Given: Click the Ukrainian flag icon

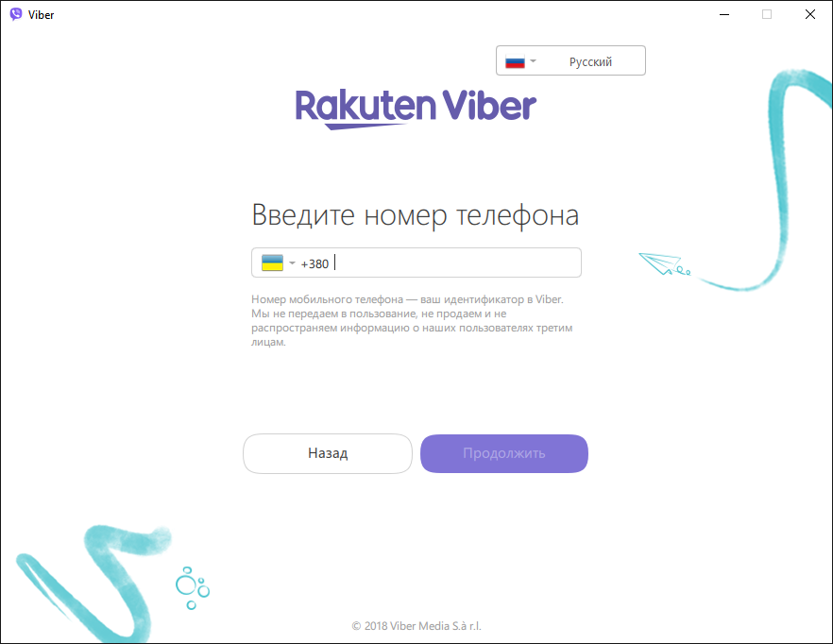Looking at the screenshot, I should tap(272, 263).
